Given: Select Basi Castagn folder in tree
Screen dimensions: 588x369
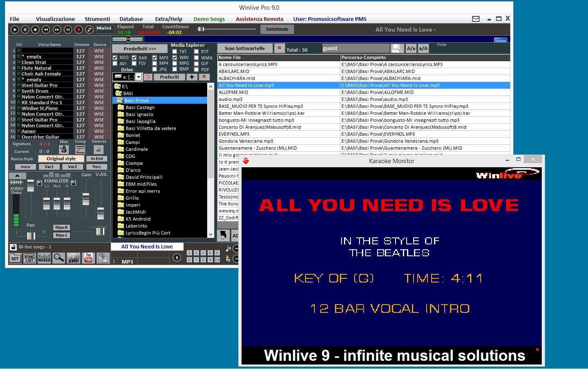Looking at the screenshot, I should point(140,107).
